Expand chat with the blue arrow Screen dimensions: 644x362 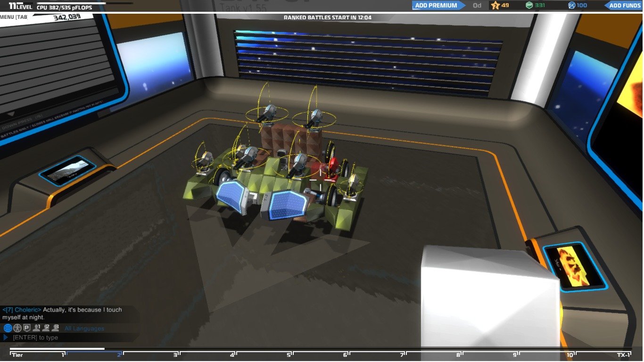pos(6,337)
